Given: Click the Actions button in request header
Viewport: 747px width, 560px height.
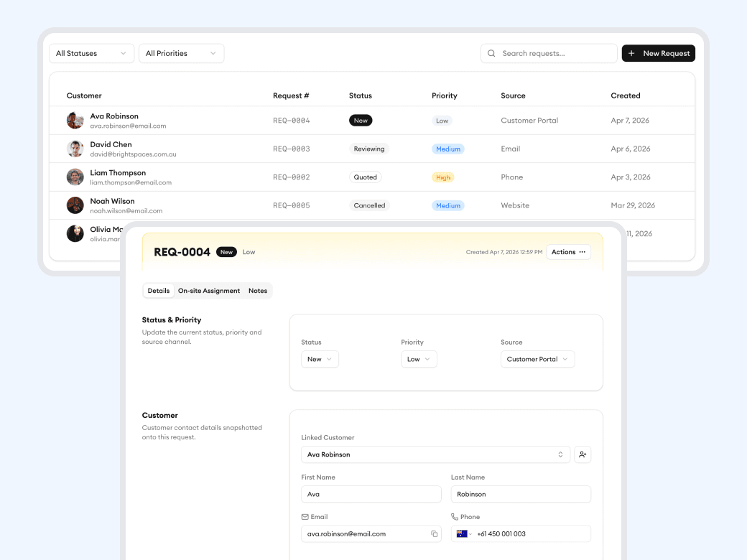Looking at the screenshot, I should 568,252.
